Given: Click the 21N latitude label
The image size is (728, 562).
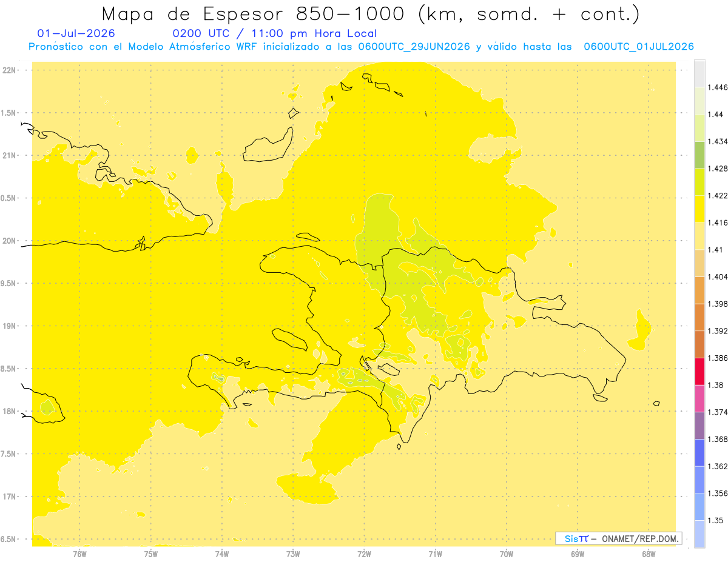Looking at the screenshot, I should click(x=9, y=156).
